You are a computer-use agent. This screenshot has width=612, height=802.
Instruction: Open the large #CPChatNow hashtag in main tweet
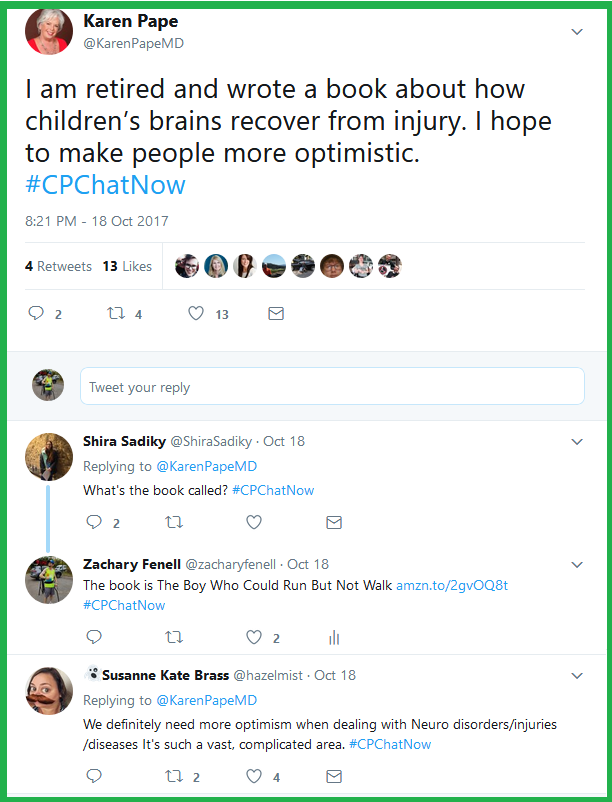click(x=105, y=185)
